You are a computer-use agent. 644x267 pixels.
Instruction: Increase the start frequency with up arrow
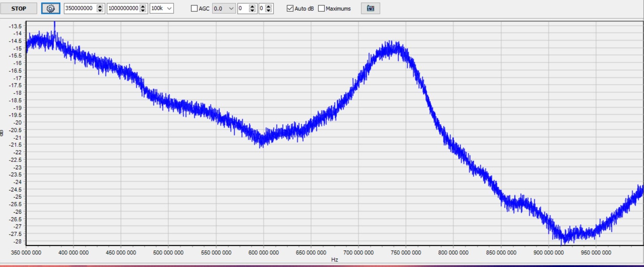(x=100, y=6)
